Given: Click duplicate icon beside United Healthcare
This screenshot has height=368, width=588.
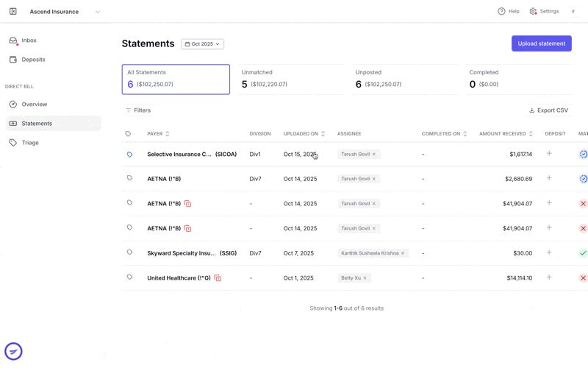Looking at the screenshot, I should point(218,278).
